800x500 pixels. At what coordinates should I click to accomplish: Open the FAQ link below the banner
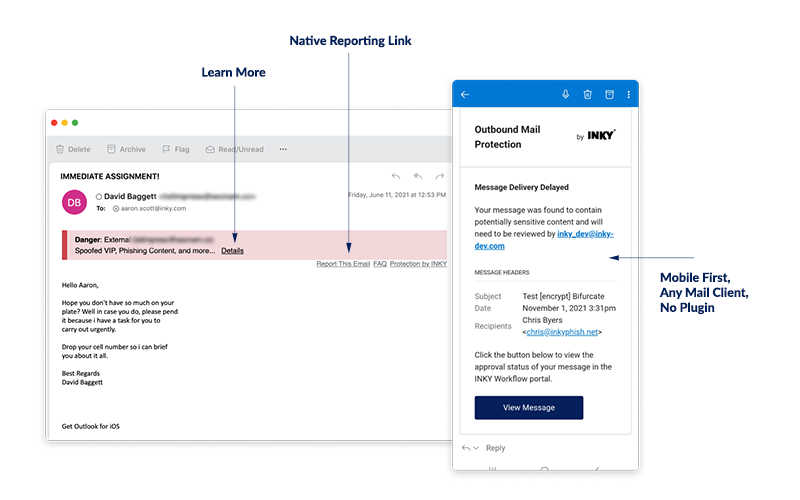[380, 264]
